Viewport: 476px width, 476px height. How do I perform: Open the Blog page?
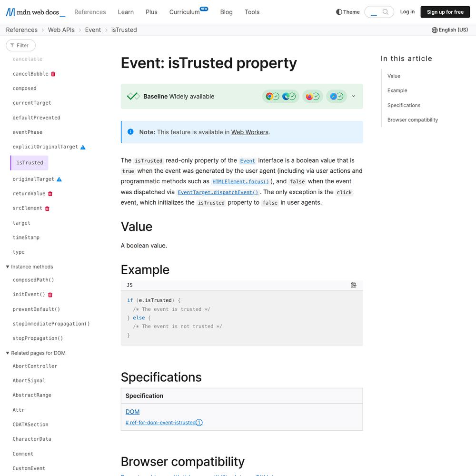click(x=227, y=12)
